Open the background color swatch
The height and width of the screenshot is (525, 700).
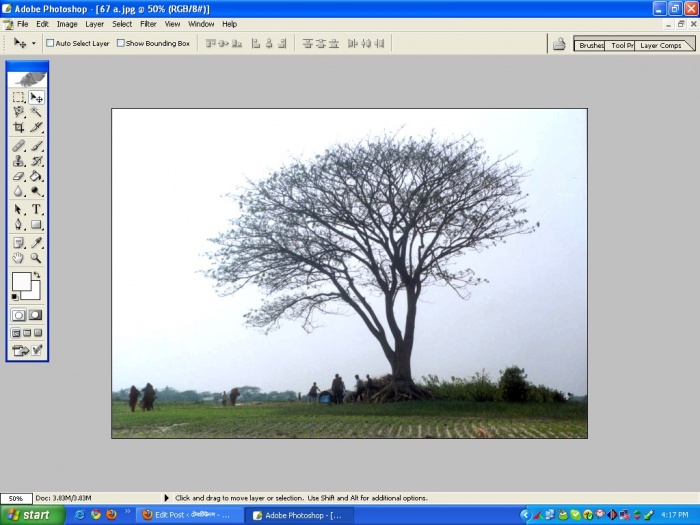coord(35,294)
